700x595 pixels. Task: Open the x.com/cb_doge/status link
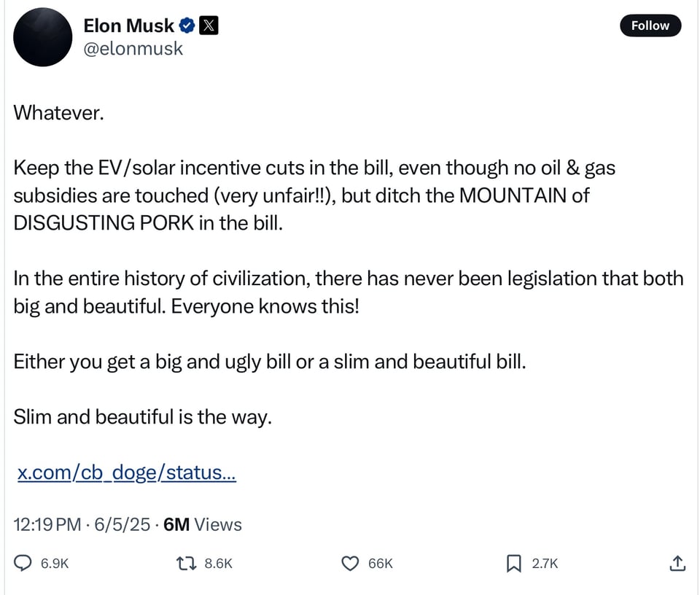(126, 472)
